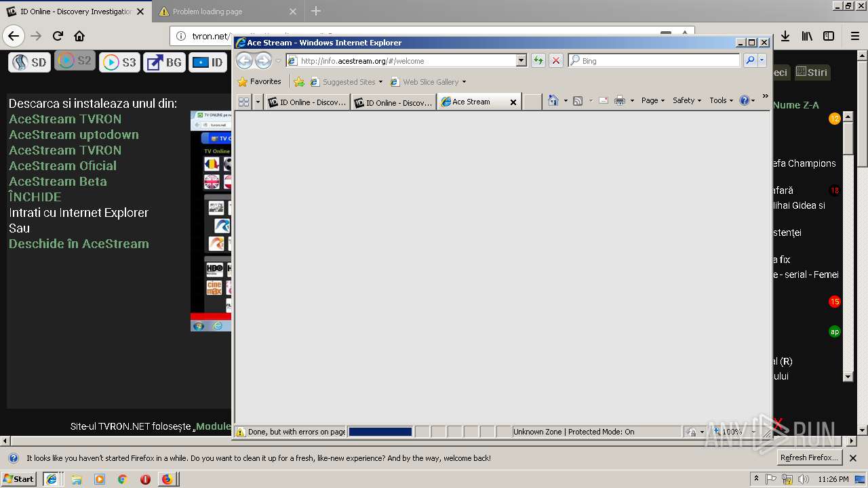Select the S2 stream button
The height and width of the screenshot is (488, 868).
coord(75,61)
